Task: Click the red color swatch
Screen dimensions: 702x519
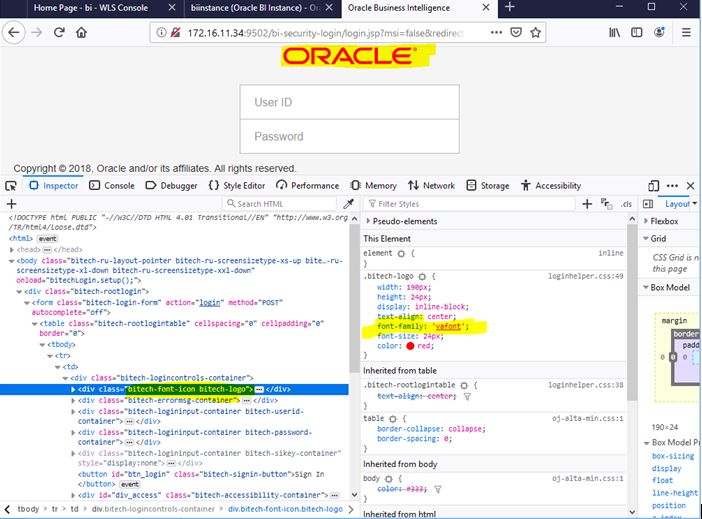Action: [x=410, y=346]
